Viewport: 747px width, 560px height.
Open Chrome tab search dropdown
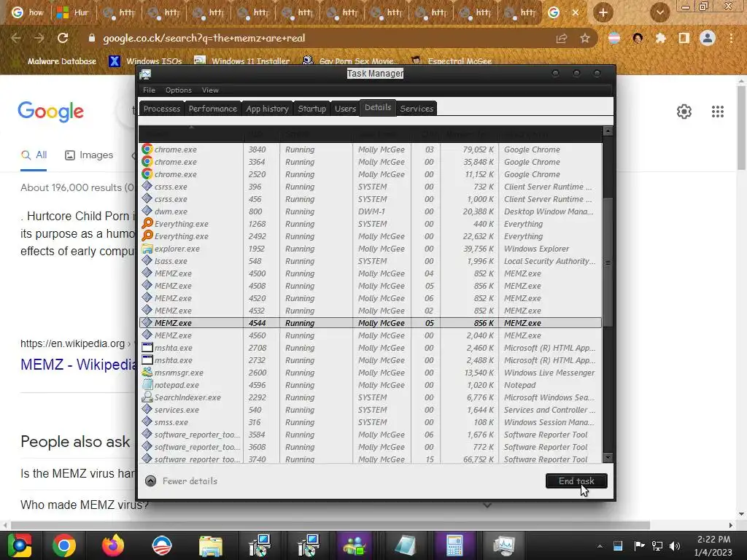(659, 12)
